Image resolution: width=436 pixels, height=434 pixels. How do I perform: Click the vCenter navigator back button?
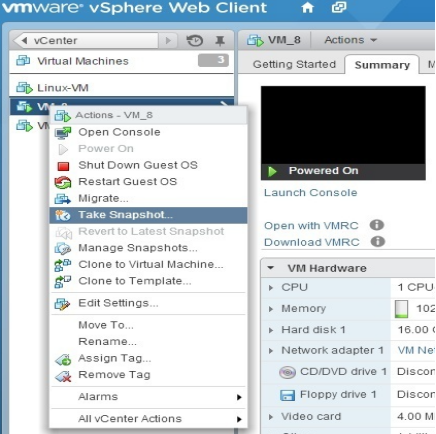(86, 41)
